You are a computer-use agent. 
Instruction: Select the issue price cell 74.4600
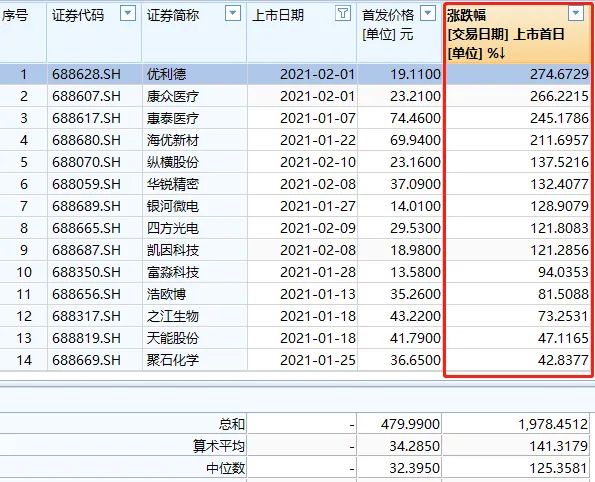point(416,118)
